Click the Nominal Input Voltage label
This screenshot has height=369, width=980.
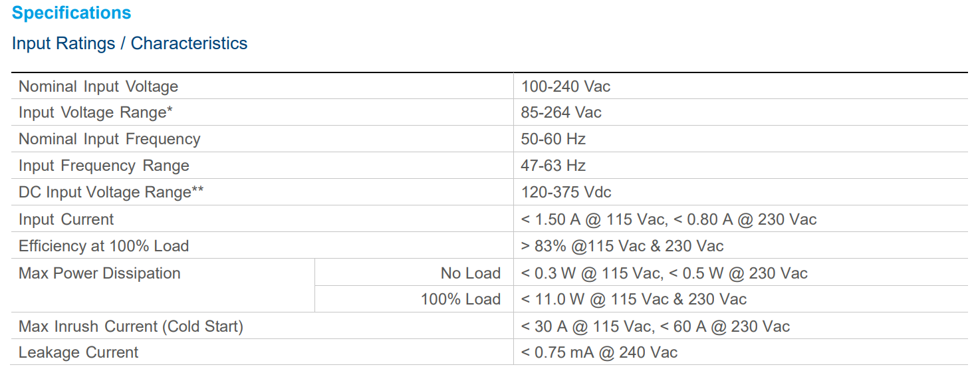coord(98,86)
